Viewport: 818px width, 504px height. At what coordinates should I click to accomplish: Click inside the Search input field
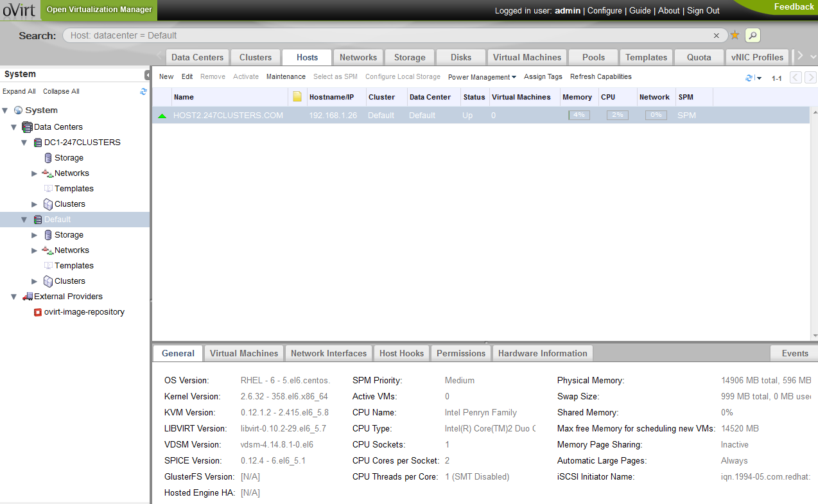[385, 36]
